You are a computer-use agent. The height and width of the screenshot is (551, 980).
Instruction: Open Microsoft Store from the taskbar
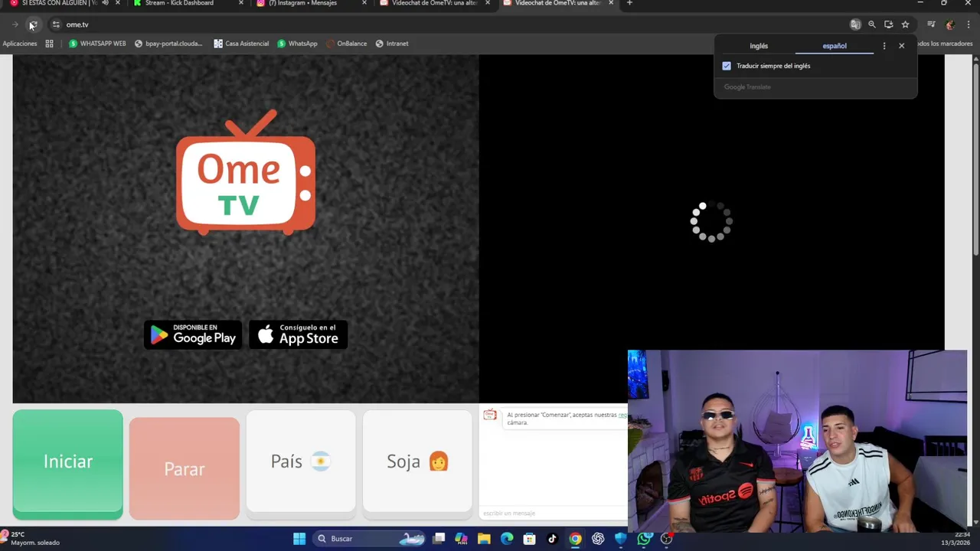coord(529,539)
